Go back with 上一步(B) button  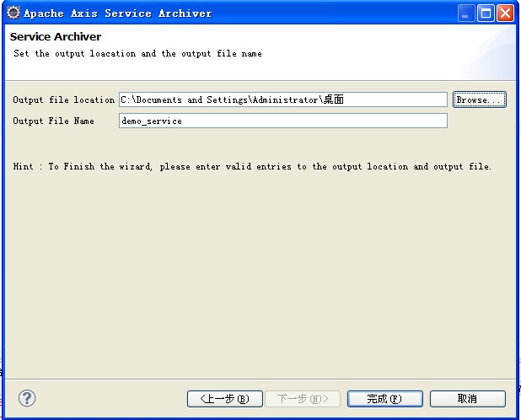(225, 398)
